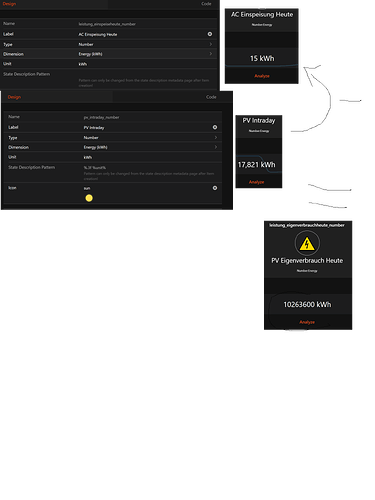
Task: Switch to Design tab in lower panel
Action: click(x=14, y=97)
